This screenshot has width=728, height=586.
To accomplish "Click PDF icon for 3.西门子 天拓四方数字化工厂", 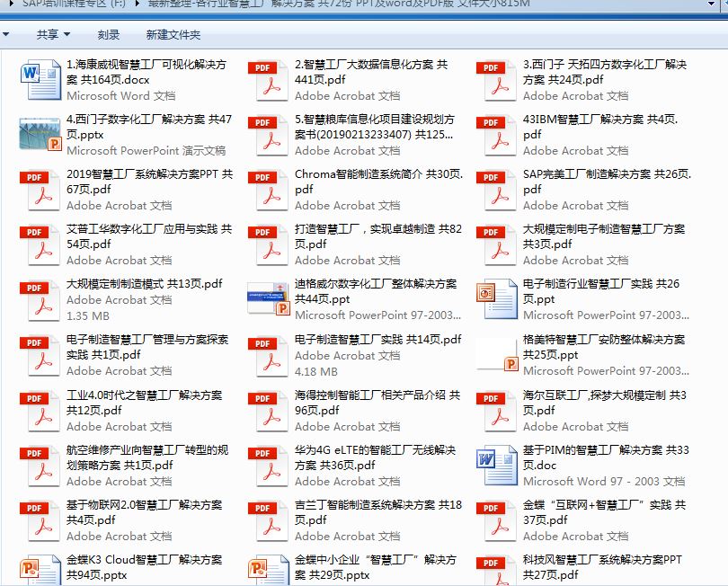I will click(x=497, y=81).
